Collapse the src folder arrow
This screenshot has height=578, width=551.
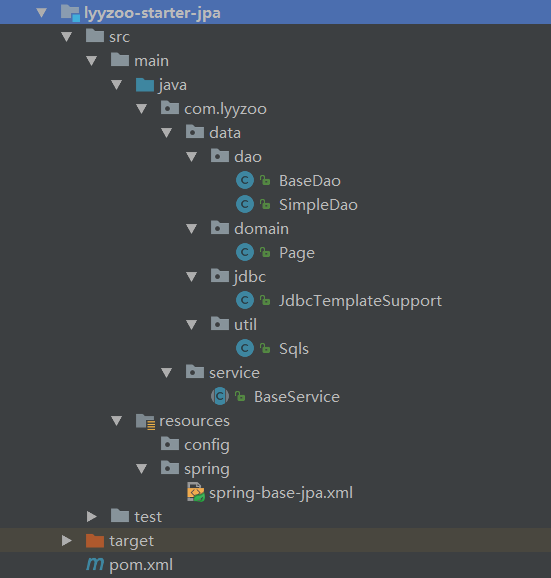(x=67, y=37)
